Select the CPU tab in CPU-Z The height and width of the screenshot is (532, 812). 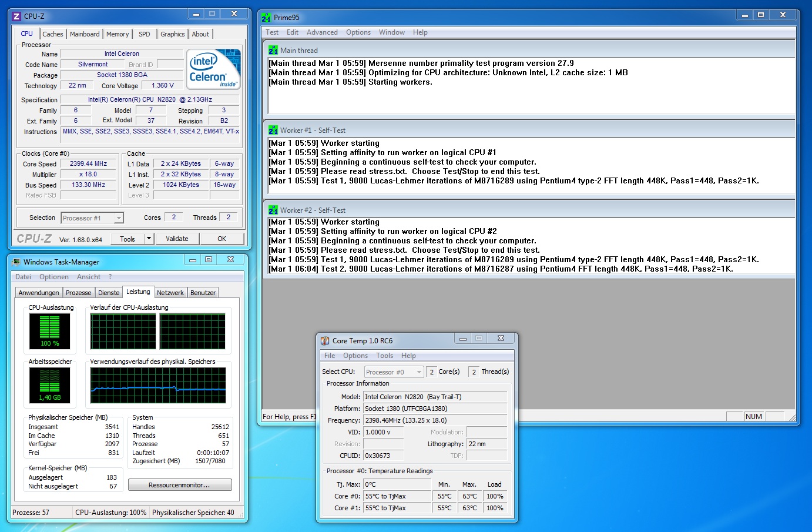(x=27, y=34)
